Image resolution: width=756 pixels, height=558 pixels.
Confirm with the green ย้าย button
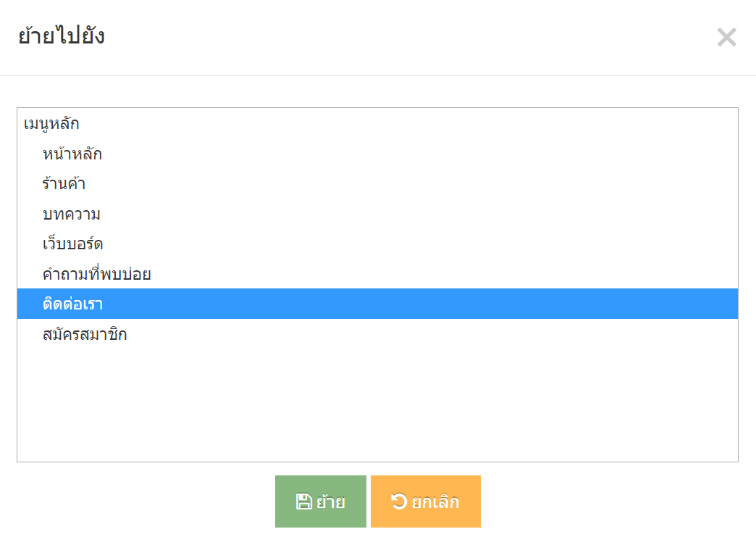coord(321,501)
